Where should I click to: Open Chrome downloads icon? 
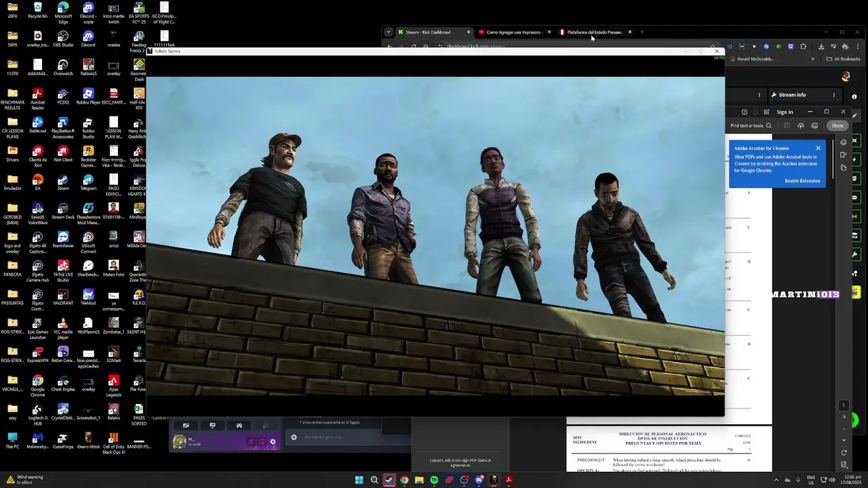pos(821,47)
